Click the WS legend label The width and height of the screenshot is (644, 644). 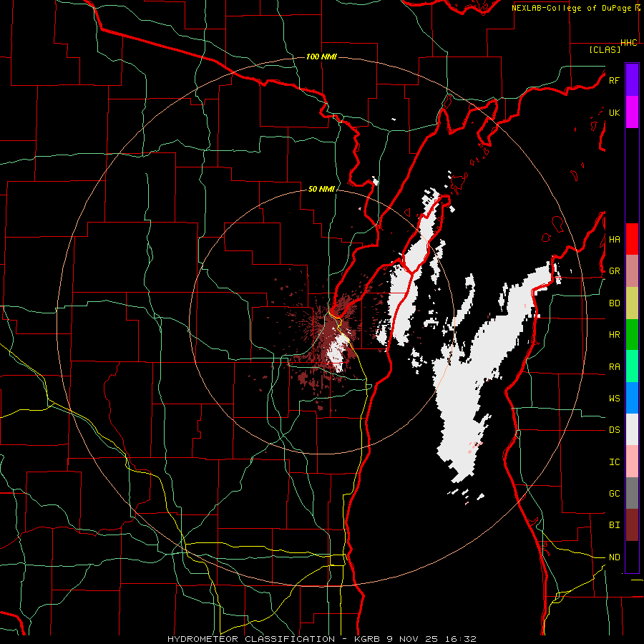(614, 399)
